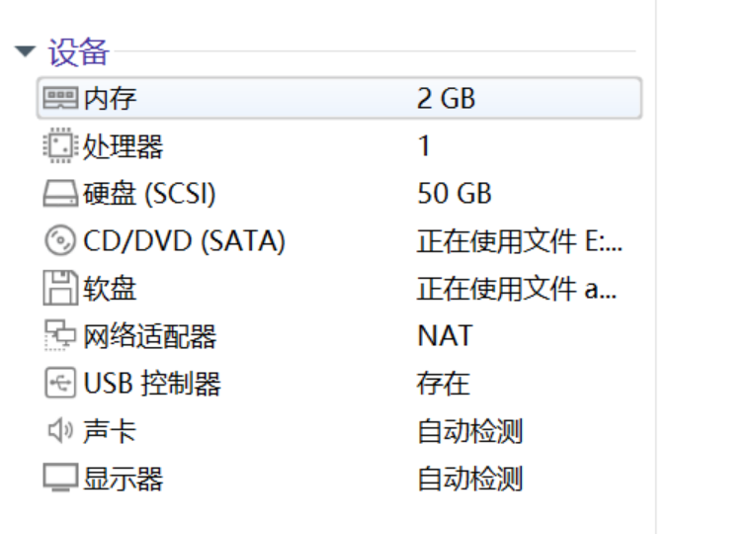Click the CD/DVD (SATA) disc icon
This screenshot has width=756, height=534.
tap(61, 241)
